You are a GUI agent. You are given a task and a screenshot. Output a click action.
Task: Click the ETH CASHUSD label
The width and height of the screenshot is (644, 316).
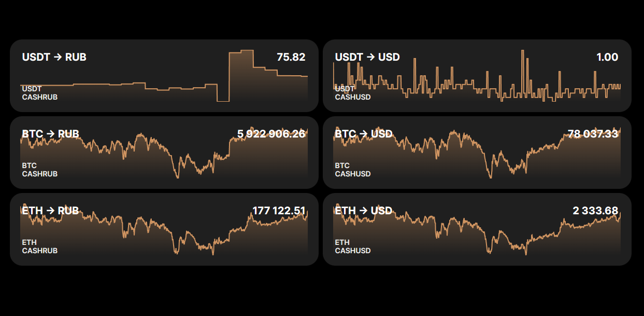tap(352, 246)
